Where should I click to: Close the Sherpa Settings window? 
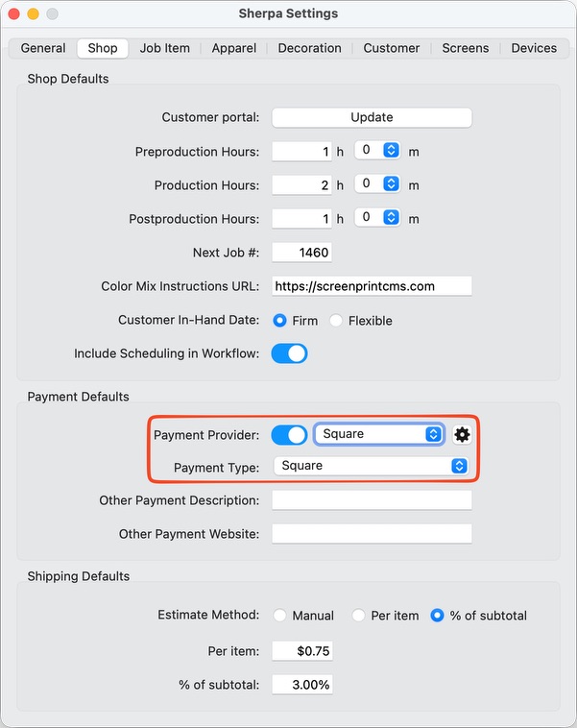click(x=13, y=14)
